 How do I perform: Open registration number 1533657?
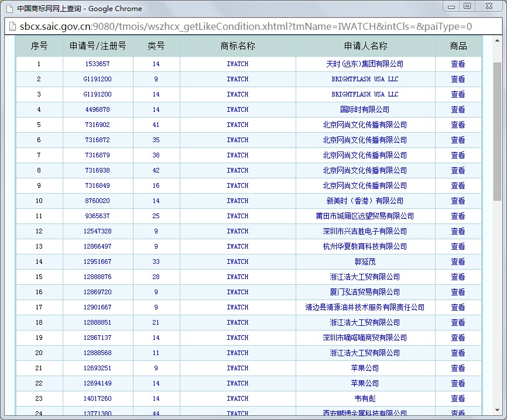click(97, 64)
